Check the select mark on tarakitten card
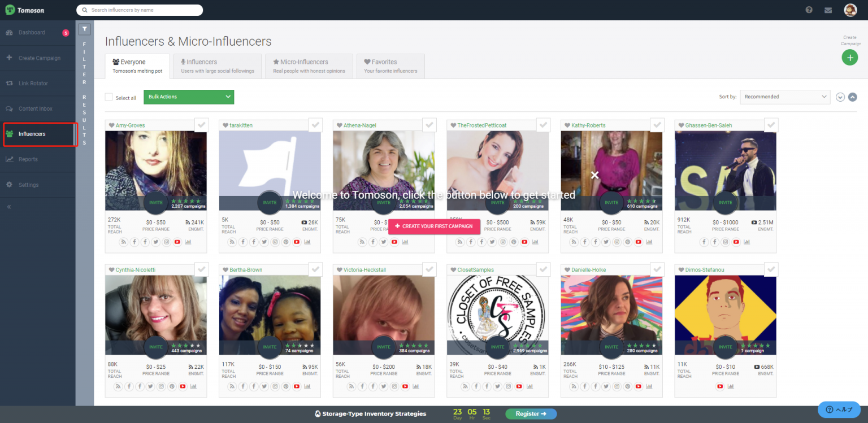The width and height of the screenshot is (868, 423). 315,125
